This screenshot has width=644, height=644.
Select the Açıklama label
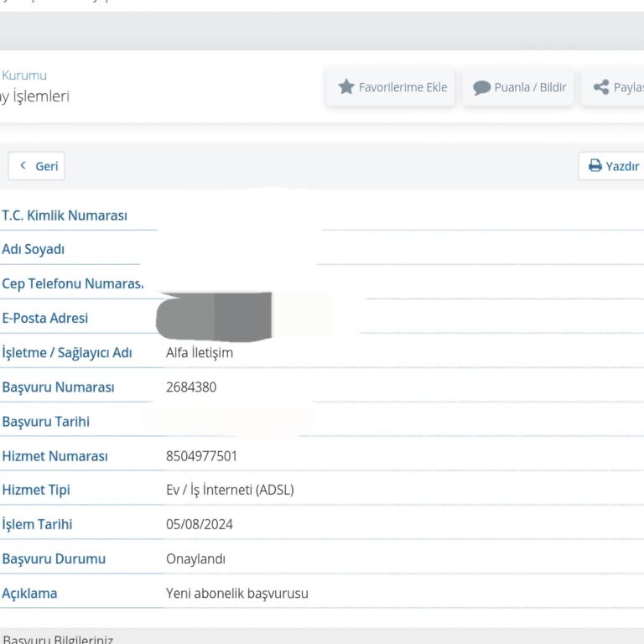click(x=29, y=594)
